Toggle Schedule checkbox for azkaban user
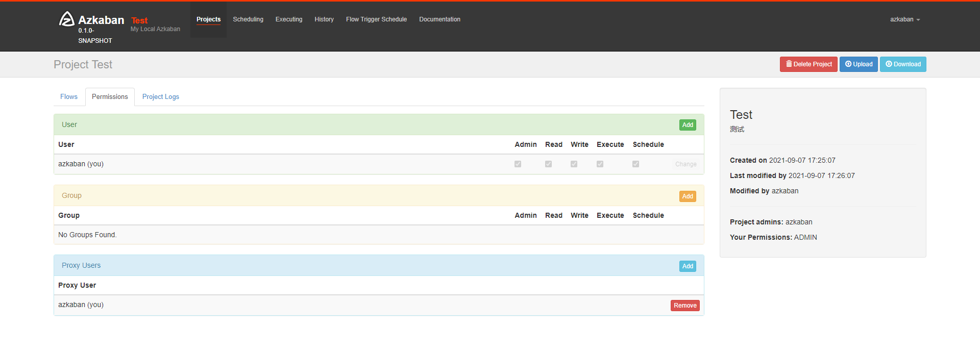Screen dimensions: 980x354 click(x=635, y=164)
